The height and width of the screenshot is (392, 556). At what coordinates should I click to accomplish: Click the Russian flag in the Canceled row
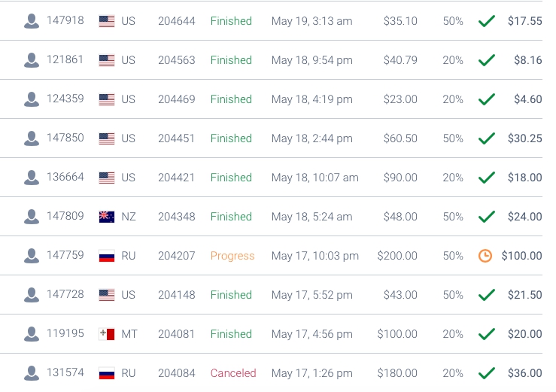(x=107, y=373)
